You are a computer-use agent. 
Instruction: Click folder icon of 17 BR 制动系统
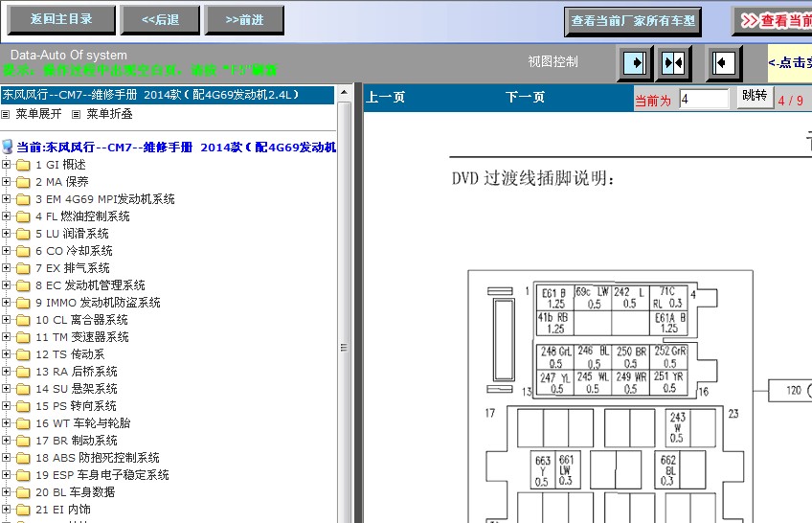coord(23,441)
